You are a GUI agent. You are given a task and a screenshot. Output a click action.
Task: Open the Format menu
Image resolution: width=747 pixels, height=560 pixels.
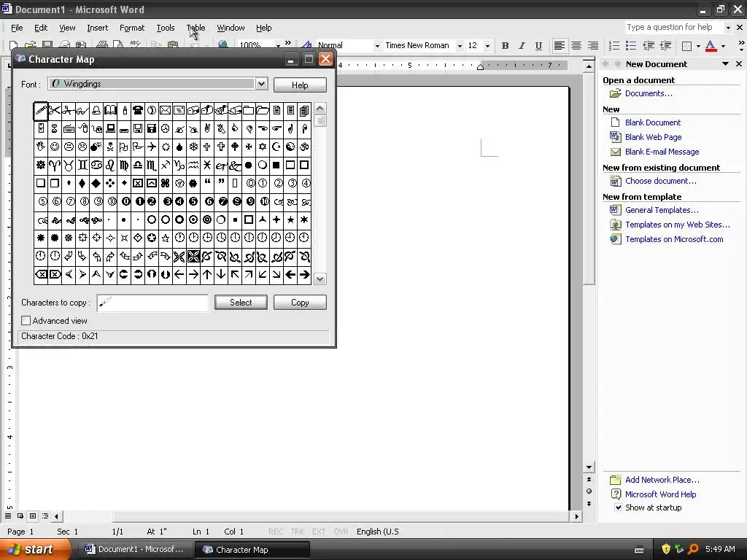(x=132, y=28)
